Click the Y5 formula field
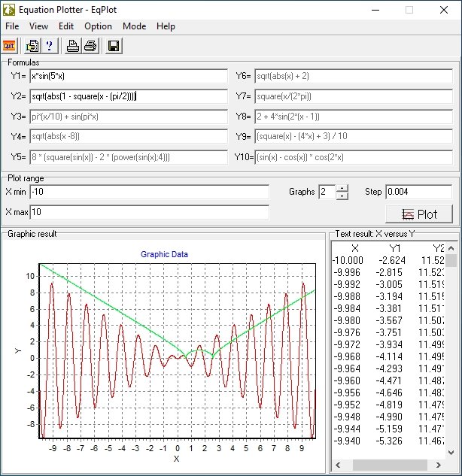The image size is (462, 476). point(129,157)
